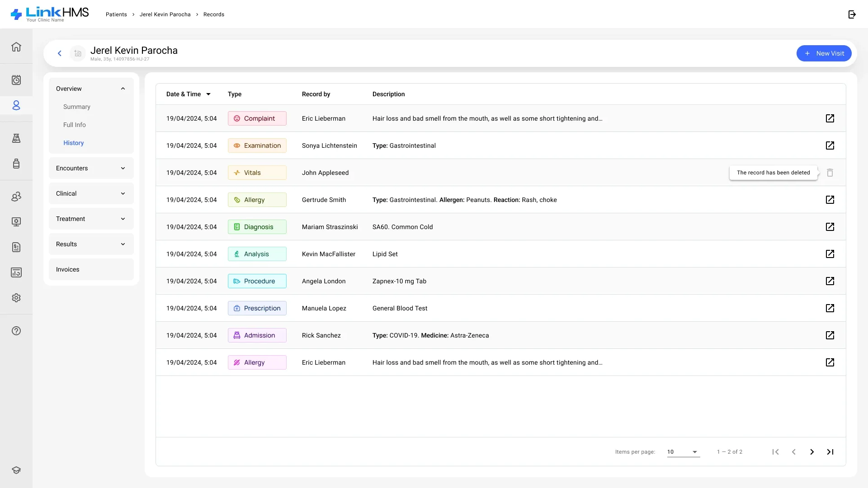
Task: Expand the Clinical section
Action: (91, 193)
